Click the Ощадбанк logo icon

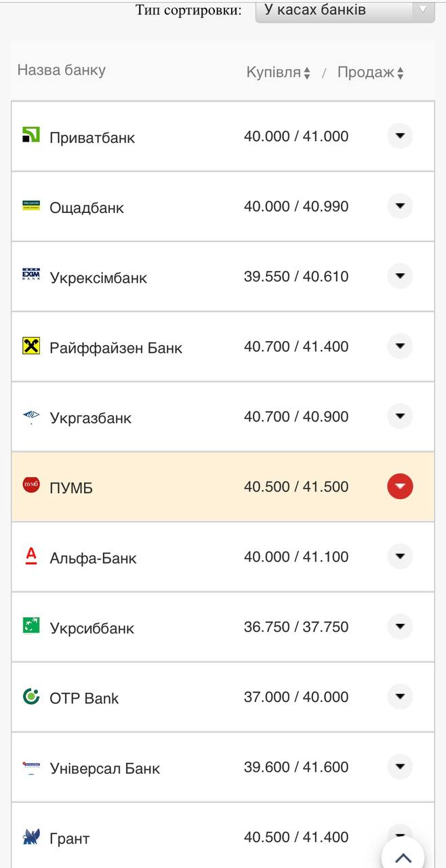click(x=31, y=205)
